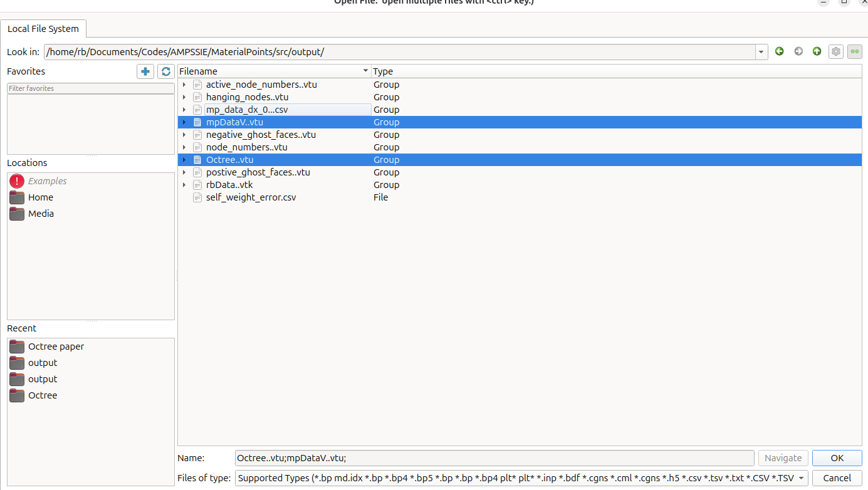The image size is (868, 490).
Task: Open the Home folder in Locations
Action: [41, 197]
